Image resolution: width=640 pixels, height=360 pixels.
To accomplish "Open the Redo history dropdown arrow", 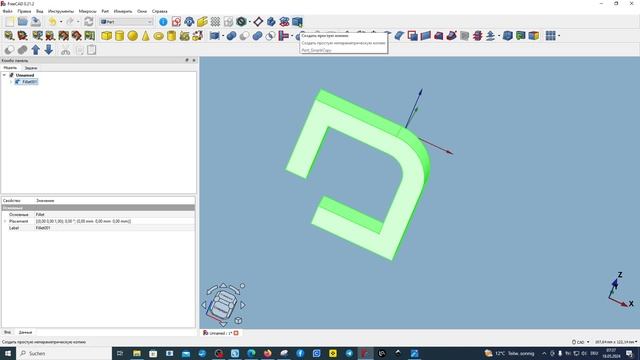I will pos(78,22).
